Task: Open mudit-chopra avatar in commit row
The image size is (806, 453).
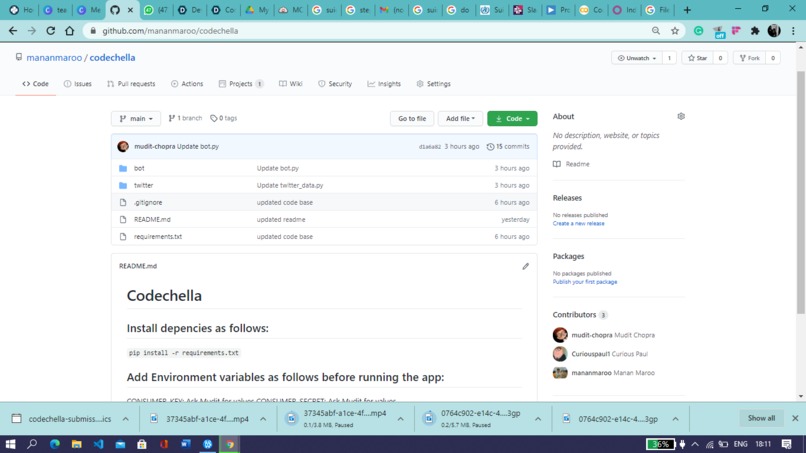Action: 123,147
